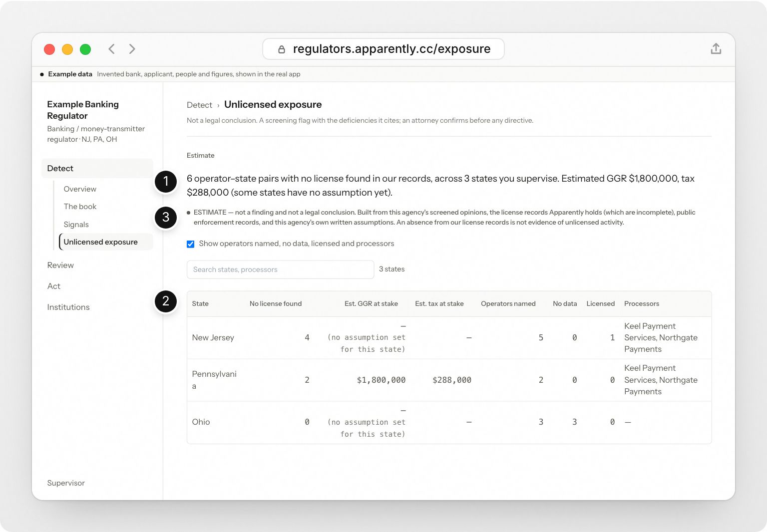Click the 3 states count label

click(x=391, y=269)
